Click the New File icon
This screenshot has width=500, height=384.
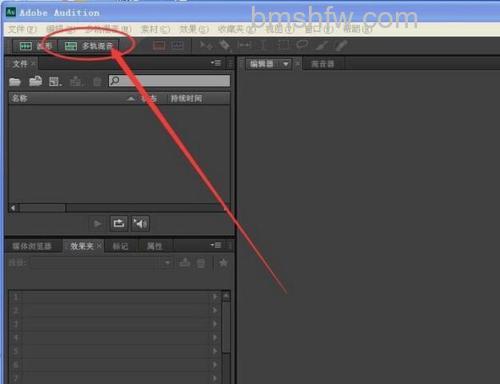tap(55, 81)
